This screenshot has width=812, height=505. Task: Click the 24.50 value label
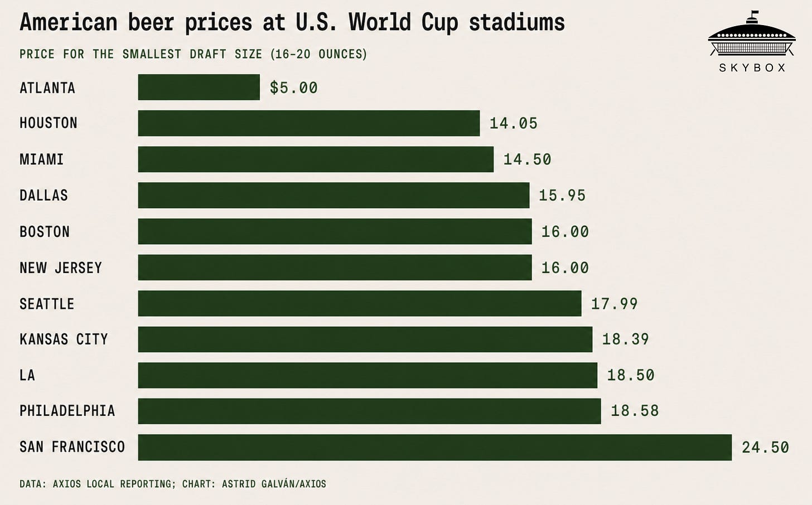765,447
